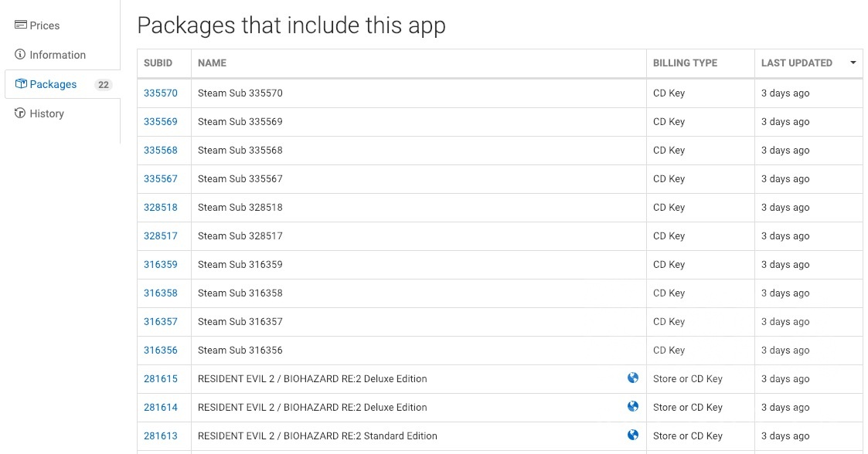Go to SubID 316359 package page
The height and width of the screenshot is (454, 868).
pos(161,265)
